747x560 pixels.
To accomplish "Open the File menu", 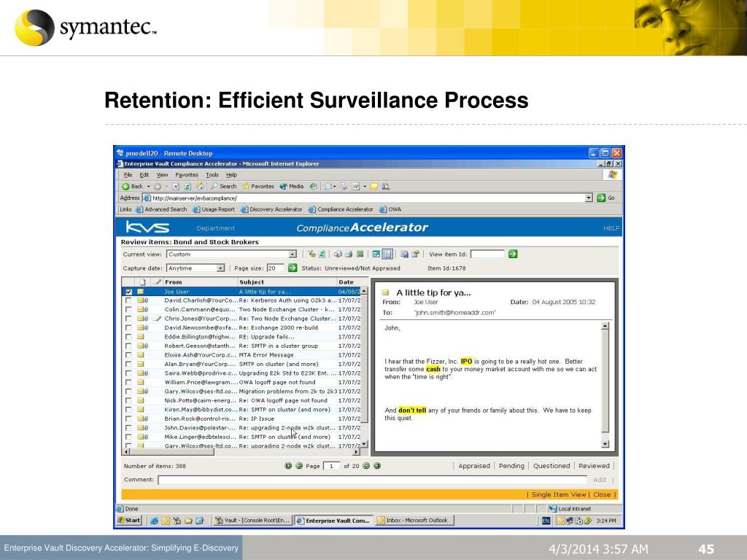I will [128, 175].
